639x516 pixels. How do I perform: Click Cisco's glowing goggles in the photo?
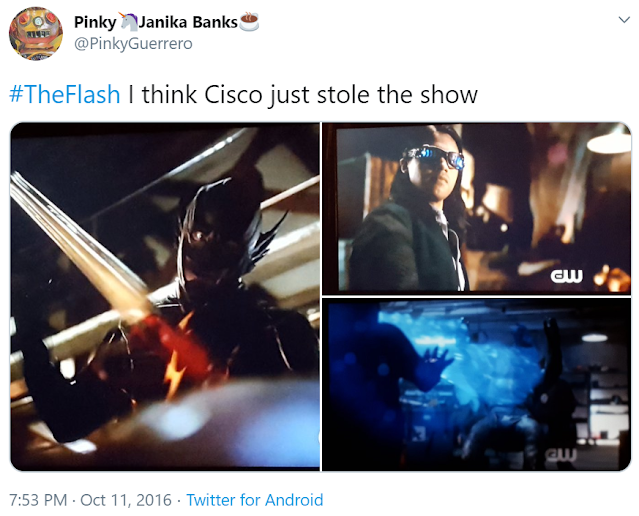click(434, 157)
